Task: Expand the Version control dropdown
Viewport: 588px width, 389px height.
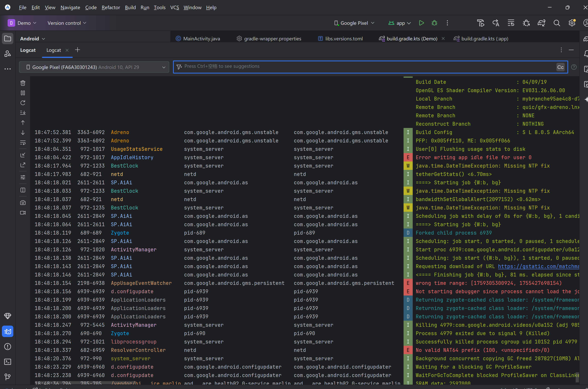Action: (x=67, y=23)
